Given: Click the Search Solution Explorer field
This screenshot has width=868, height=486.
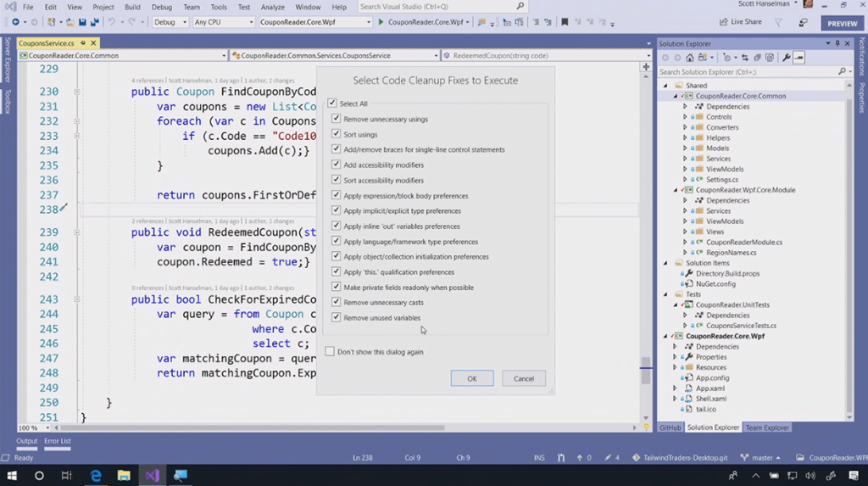Looking at the screenshot, I should pos(746,72).
